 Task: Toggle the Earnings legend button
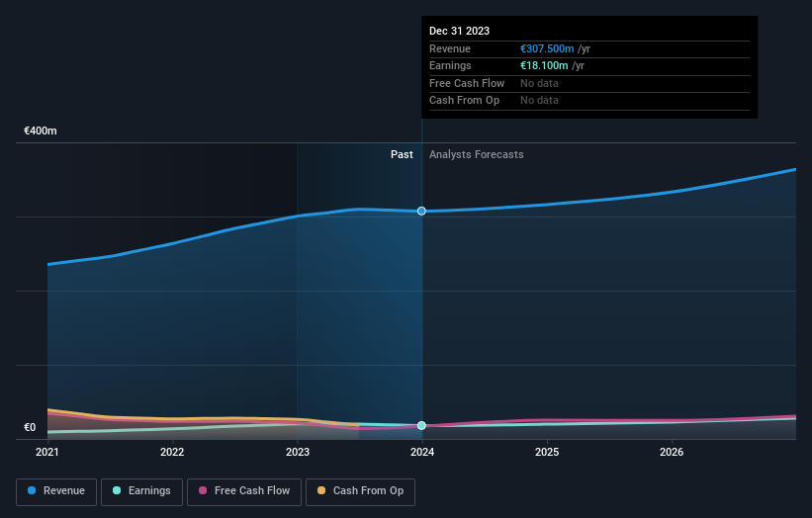[141, 491]
